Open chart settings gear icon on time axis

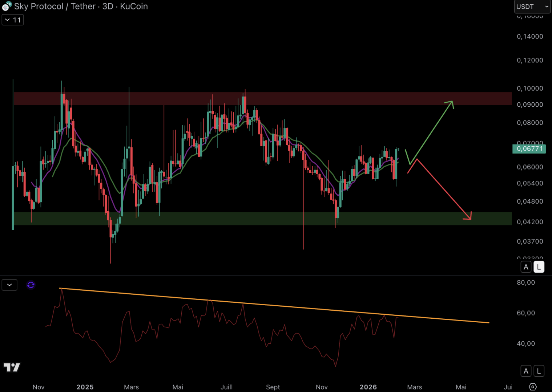(x=532, y=387)
